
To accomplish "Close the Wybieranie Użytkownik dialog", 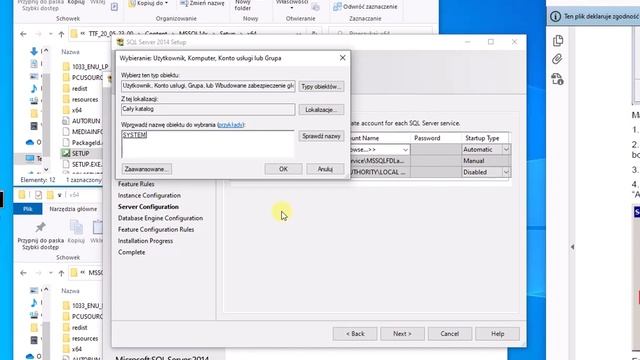I will 342,58.
